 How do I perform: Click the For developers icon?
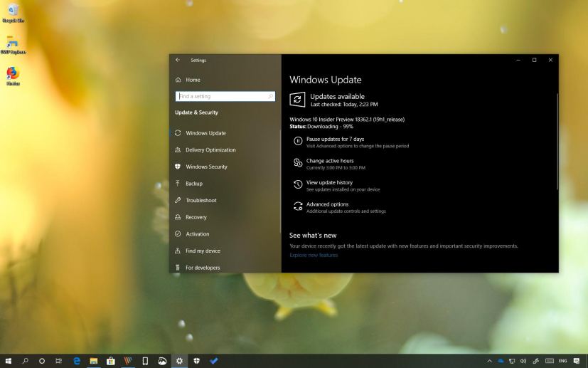[178, 268]
